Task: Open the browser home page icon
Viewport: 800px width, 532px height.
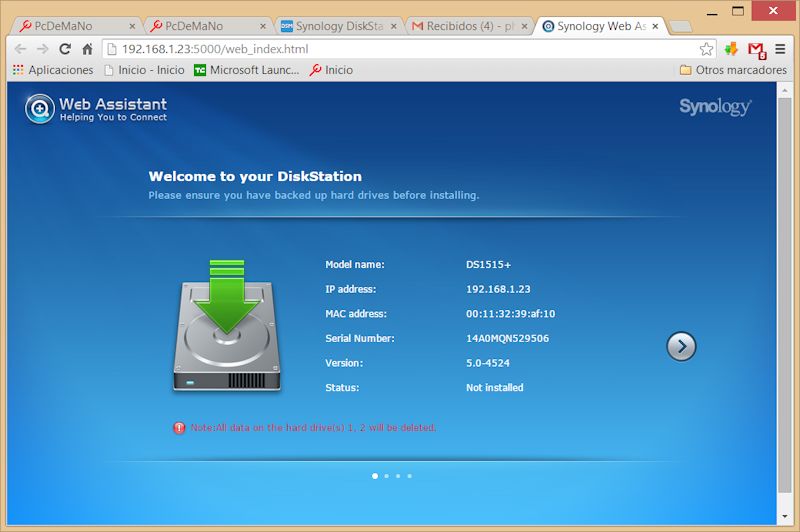Action: coord(87,49)
